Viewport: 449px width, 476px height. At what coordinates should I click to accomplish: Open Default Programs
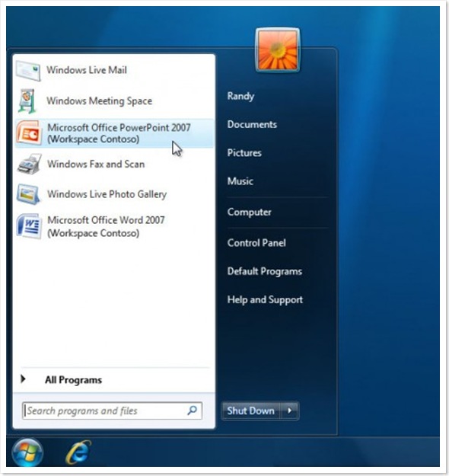click(x=265, y=271)
